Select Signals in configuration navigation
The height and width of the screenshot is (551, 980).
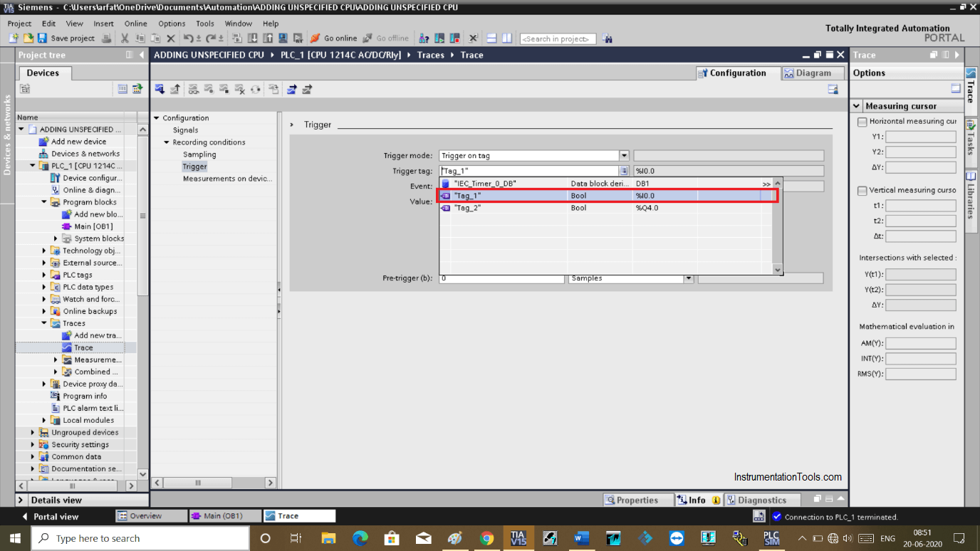click(x=185, y=130)
